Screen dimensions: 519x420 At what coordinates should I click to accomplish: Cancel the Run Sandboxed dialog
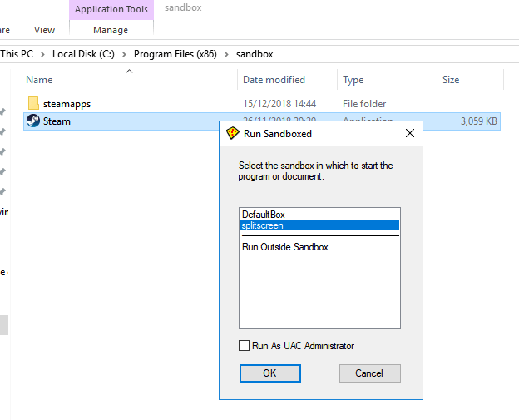(369, 373)
